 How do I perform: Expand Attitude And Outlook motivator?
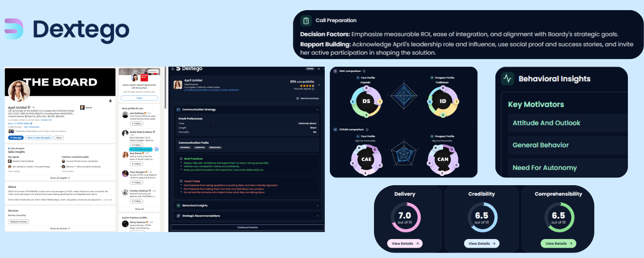568,123
